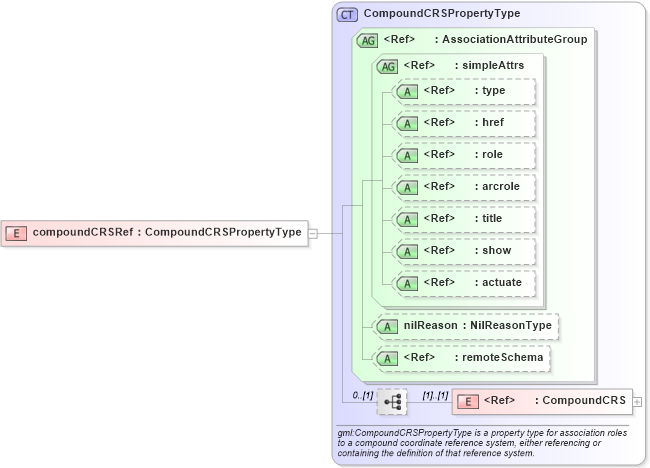Image resolution: width=650 pixels, height=468 pixels.
Task: Click the A icon of type attribute
Action: 407,92
